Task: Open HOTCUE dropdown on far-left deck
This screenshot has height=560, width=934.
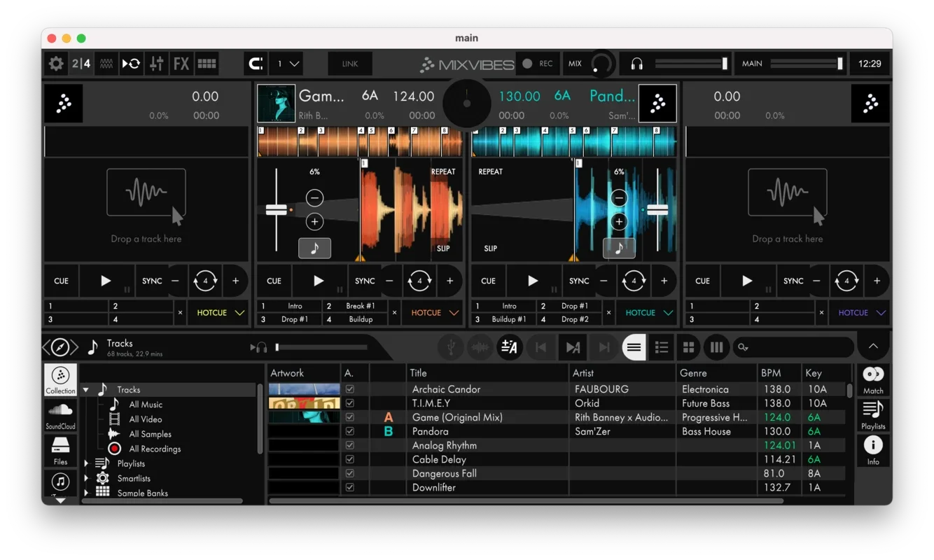Action: pos(220,313)
